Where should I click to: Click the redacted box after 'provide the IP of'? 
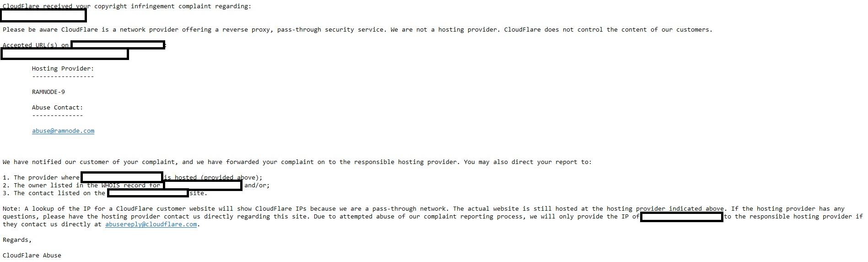tap(682, 217)
